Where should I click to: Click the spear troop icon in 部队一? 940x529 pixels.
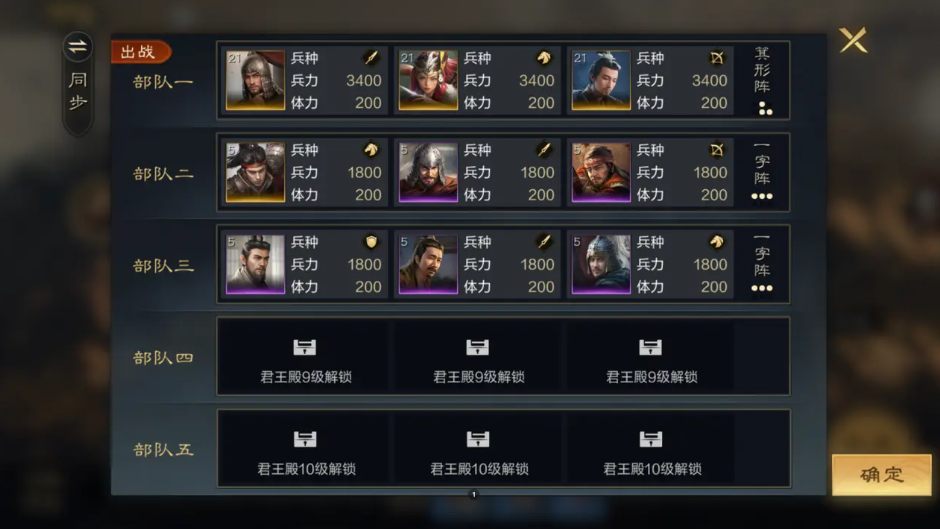pyautogui.click(x=371, y=58)
